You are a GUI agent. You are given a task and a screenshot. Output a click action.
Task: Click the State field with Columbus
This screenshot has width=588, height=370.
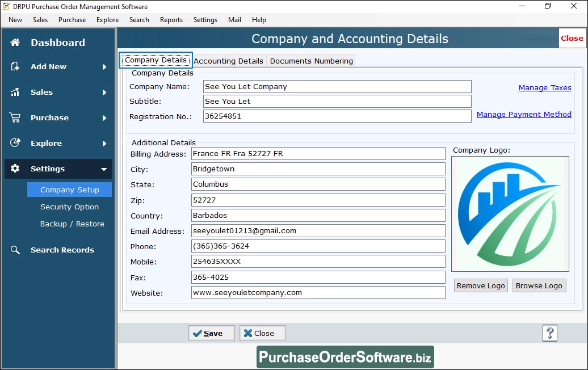point(318,184)
